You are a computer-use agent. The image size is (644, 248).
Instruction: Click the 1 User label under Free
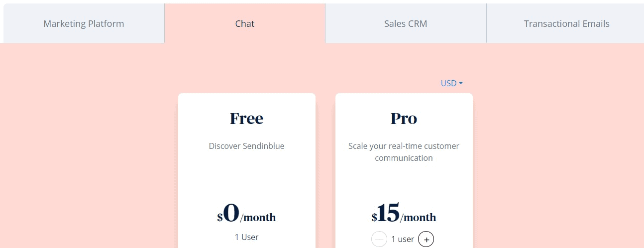click(x=247, y=237)
